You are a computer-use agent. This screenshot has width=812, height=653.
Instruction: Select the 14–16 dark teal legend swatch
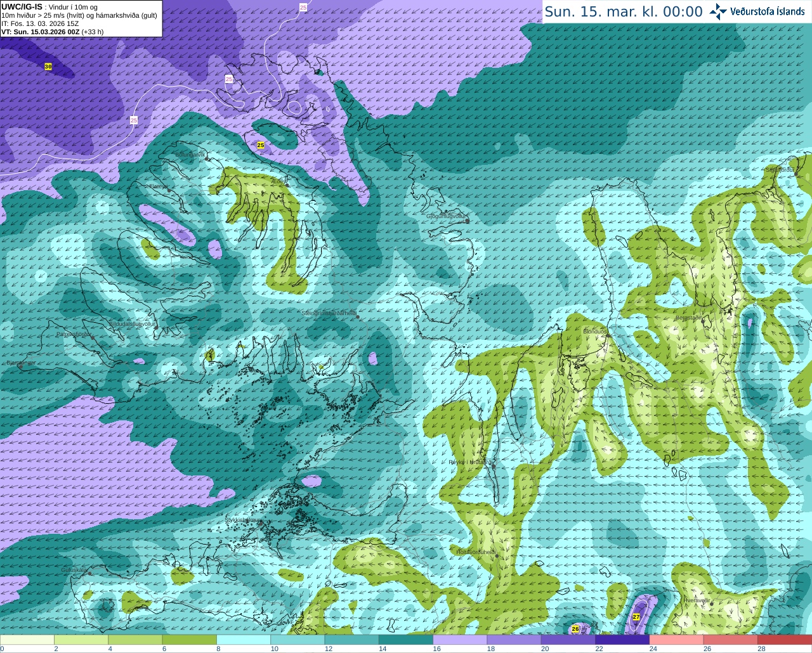click(406, 640)
